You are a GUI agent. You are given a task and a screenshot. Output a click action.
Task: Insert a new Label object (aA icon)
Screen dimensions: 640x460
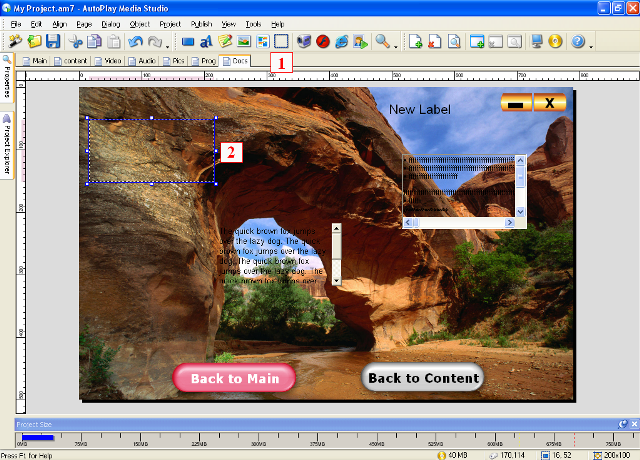coord(207,42)
